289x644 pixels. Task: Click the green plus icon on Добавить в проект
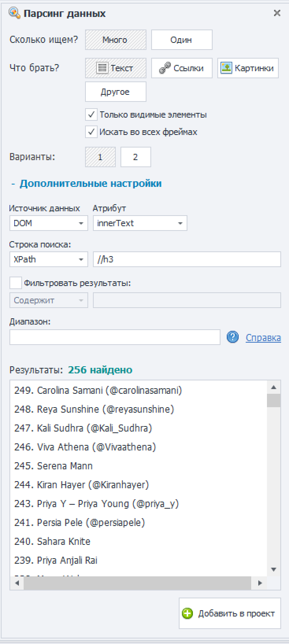click(x=187, y=613)
